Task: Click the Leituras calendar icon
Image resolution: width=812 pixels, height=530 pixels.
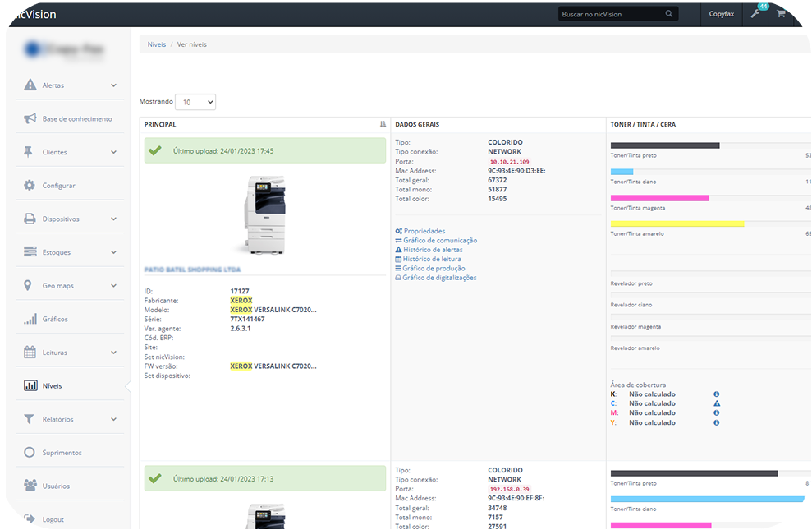Action: click(x=30, y=353)
